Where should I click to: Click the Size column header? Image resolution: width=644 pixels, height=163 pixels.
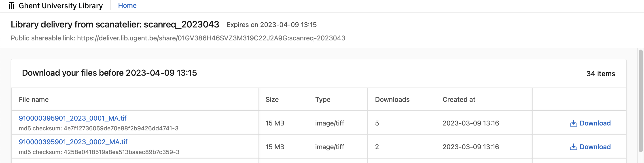[272, 99]
